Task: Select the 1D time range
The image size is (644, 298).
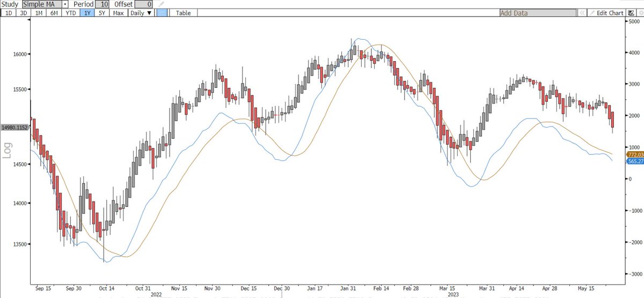Action: 8,12
